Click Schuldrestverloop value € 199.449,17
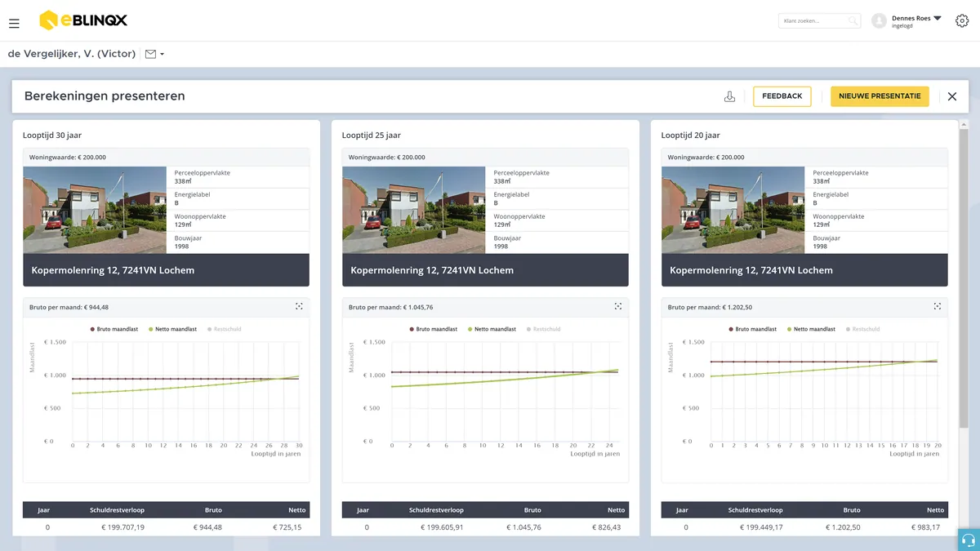Screen dimensions: 980x551 click(760, 527)
